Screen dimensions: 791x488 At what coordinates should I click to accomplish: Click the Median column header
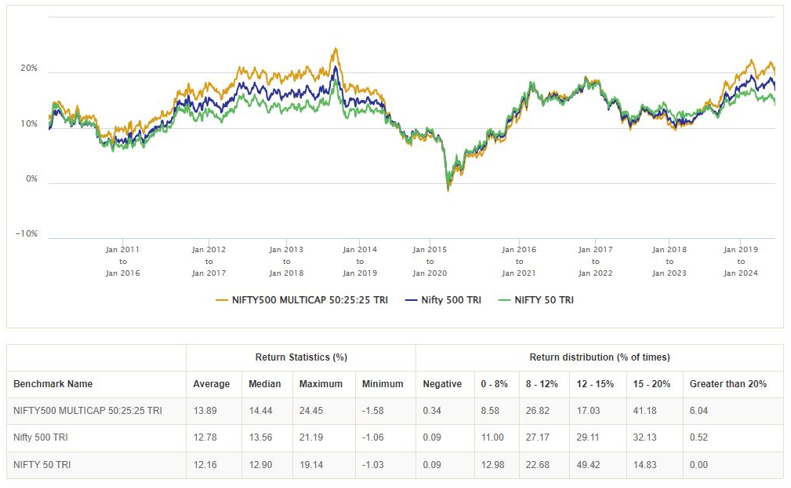[x=264, y=384]
